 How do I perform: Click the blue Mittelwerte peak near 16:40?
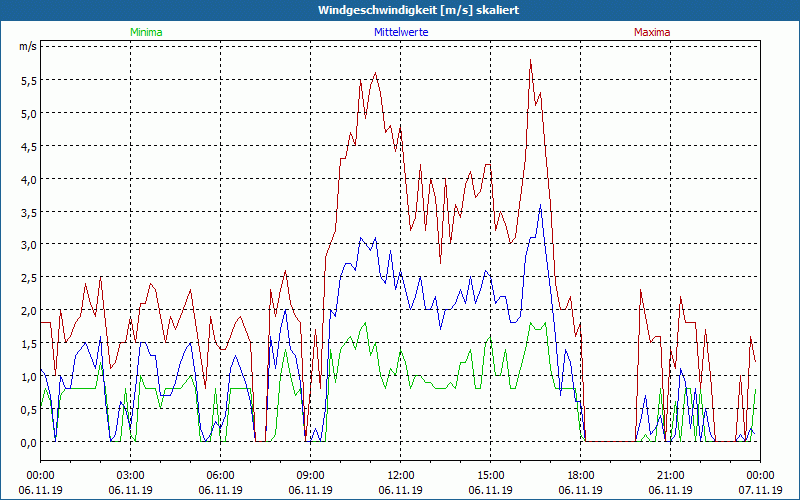(x=541, y=205)
